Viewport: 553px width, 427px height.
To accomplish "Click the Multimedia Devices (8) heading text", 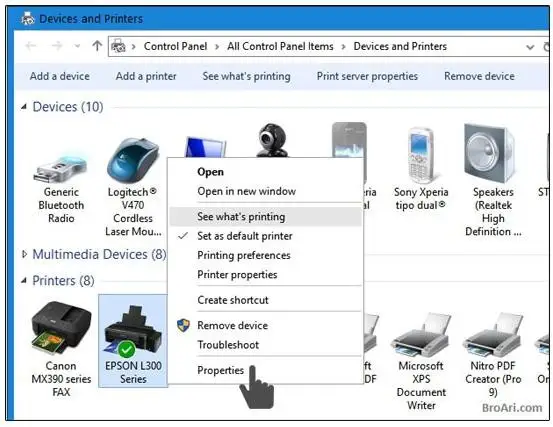I will coord(99,254).
